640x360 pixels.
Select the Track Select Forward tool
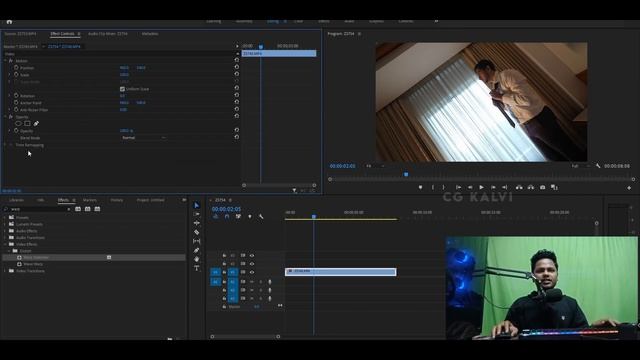click(x=196, y=214)
